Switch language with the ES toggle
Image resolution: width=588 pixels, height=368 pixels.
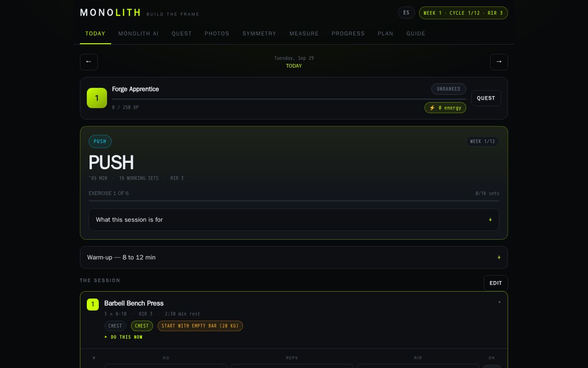click(407, 13)
